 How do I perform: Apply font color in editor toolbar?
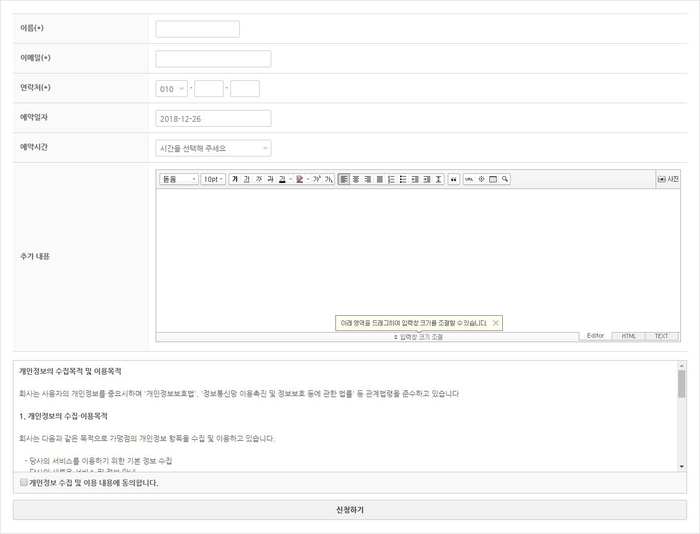282,179
